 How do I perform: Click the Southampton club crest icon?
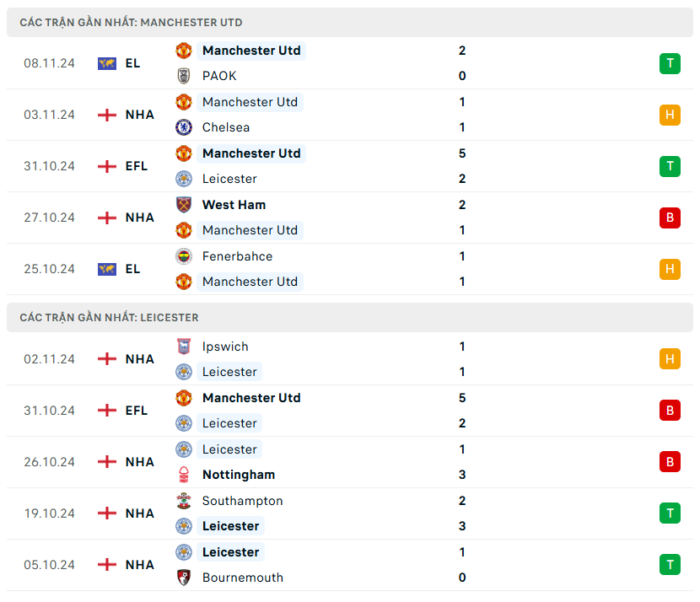pyautogui.click(x=183, y=501)
